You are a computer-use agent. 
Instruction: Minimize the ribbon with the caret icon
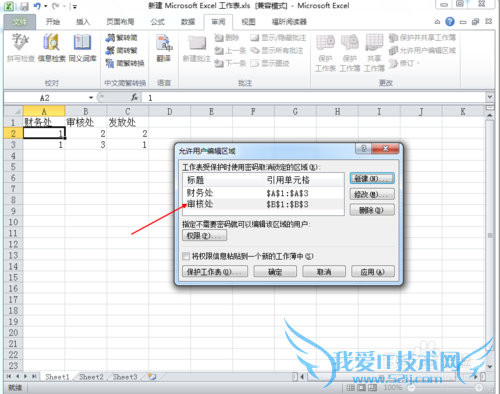[x=437, y=22]
